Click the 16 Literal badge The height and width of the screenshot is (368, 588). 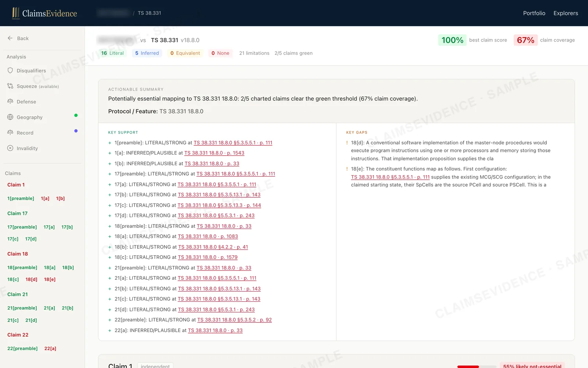click(112, 53)
